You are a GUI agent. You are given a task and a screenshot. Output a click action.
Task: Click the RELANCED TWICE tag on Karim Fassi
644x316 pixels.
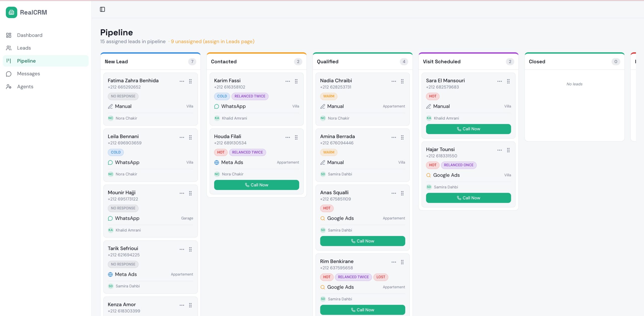(x=250, y=96)
